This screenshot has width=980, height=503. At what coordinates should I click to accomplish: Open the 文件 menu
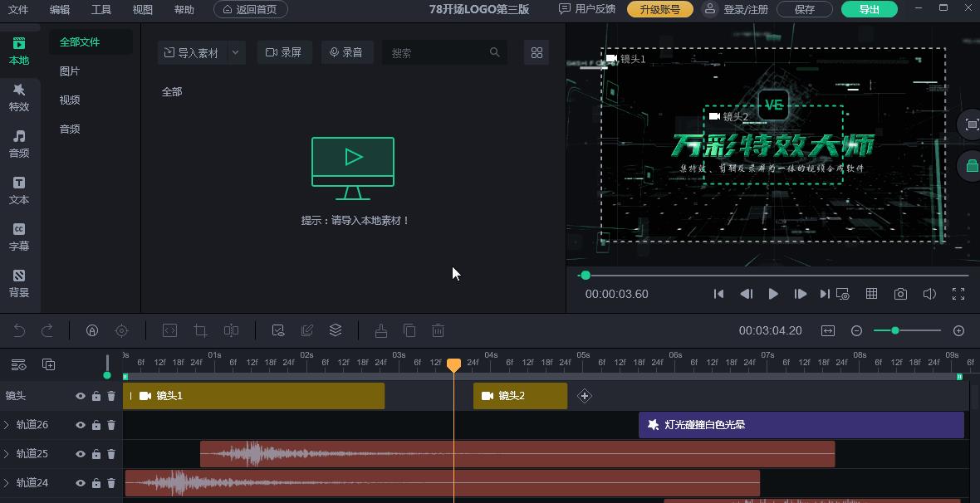tap(18, 10)
